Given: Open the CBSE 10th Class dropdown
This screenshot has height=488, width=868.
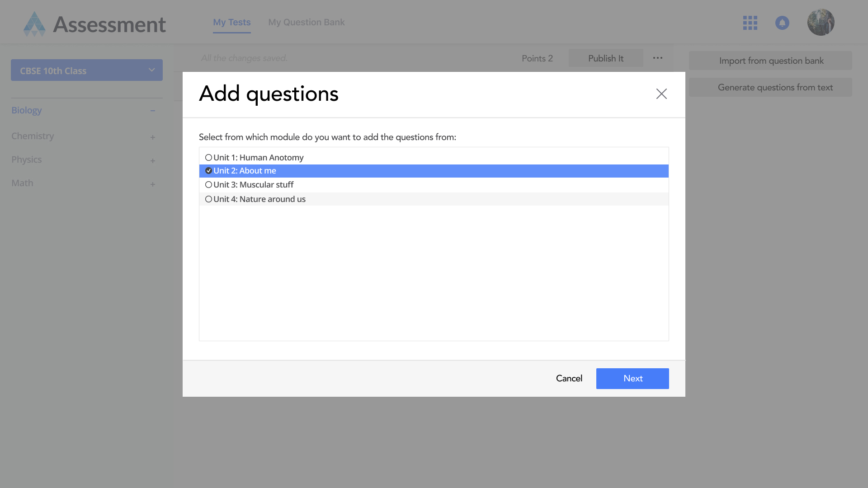Looking at the screenshot, I should 87,70.
